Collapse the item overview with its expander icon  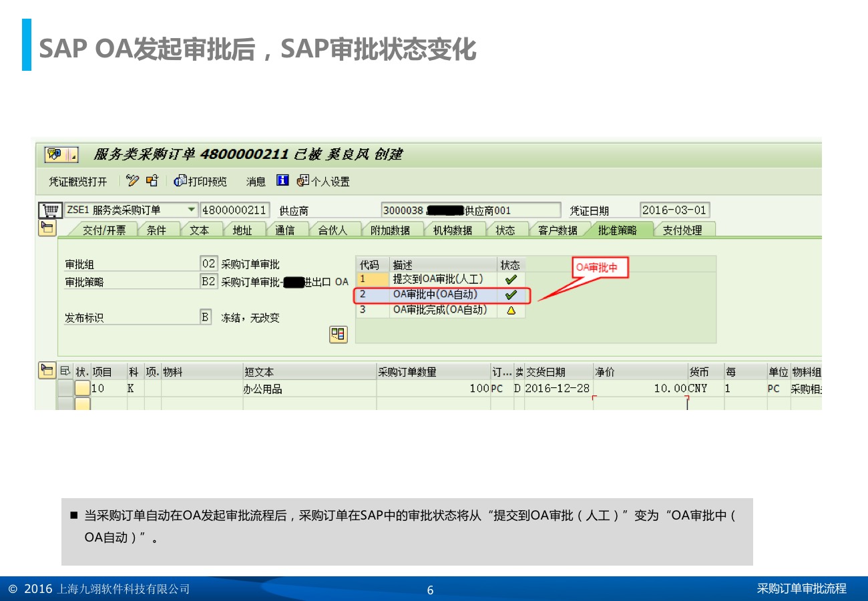coord(47,371)
